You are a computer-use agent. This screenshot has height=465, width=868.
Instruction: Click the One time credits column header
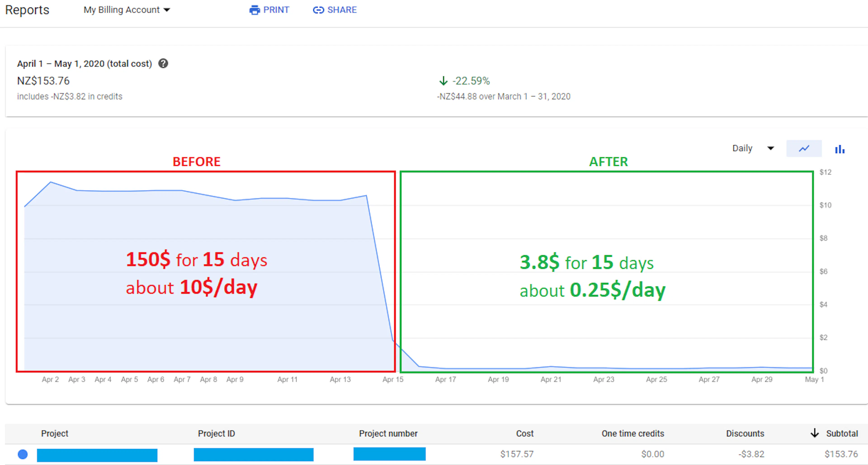click(633, 433)
